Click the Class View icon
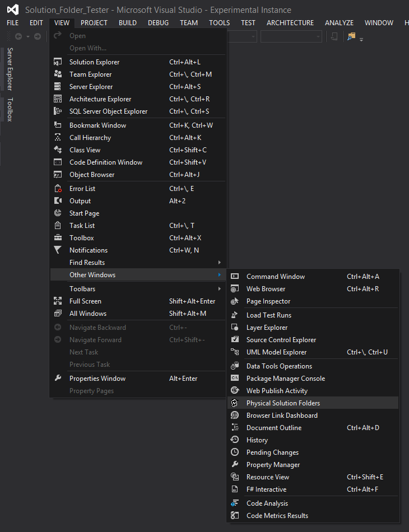 [x=58, y=150]
